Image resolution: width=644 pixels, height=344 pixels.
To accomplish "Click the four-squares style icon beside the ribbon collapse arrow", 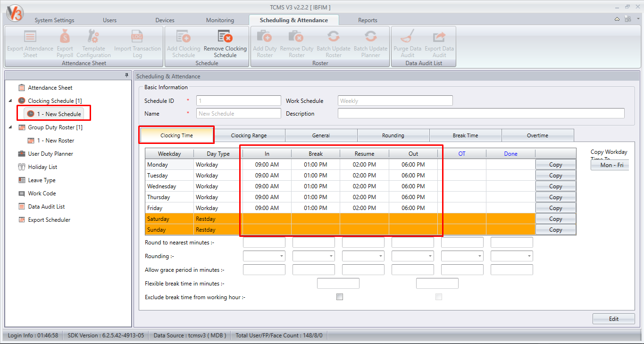I will click(x=627, y=19).
